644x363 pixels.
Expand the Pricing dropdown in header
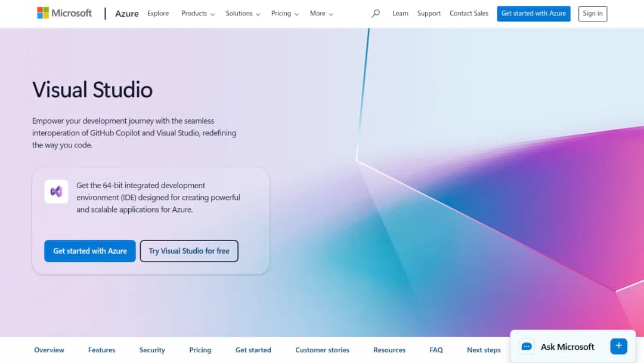tap(284, 13)
